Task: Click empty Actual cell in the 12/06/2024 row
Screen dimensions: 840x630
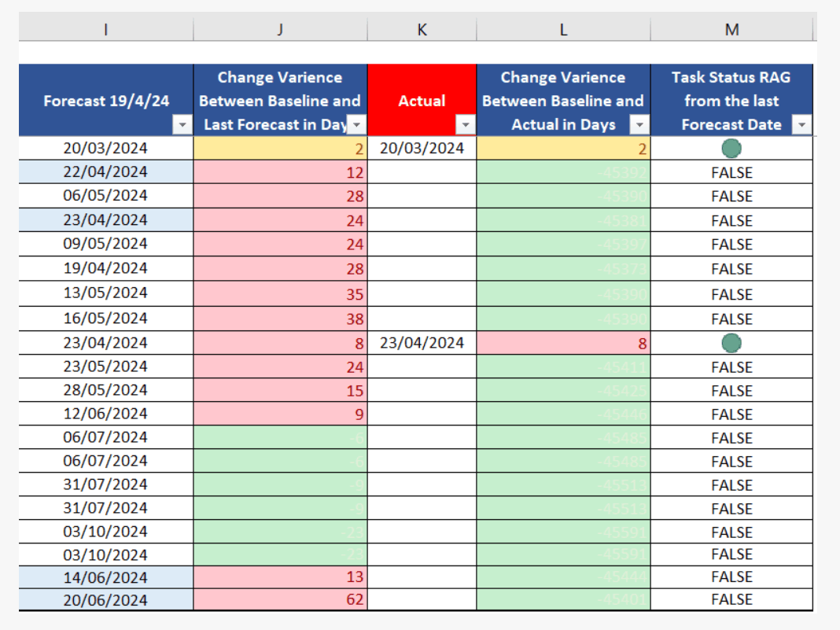Action: tap(422, 414)
